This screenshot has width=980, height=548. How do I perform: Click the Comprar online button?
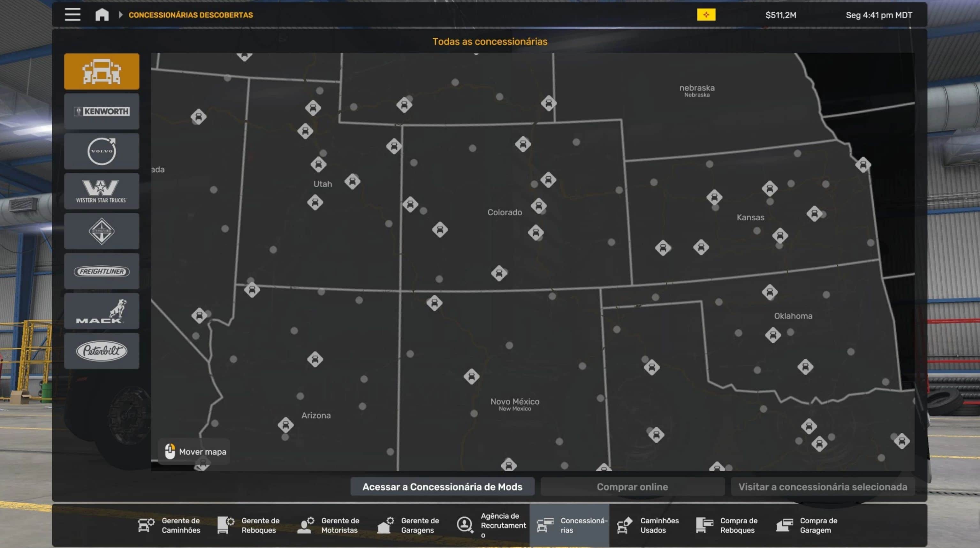[x=632, y=487]
